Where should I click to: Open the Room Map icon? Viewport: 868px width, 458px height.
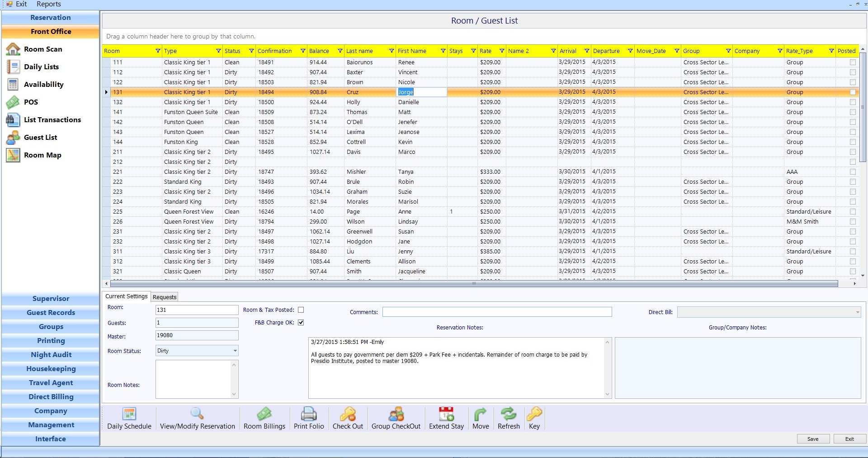click(13, 155)
